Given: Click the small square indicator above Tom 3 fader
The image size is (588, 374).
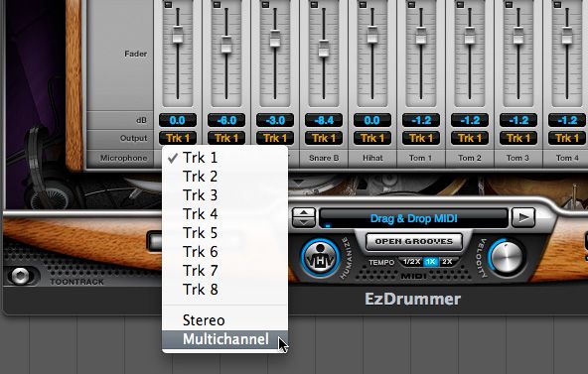Looking at the screenshot, I should coord(510,5).
